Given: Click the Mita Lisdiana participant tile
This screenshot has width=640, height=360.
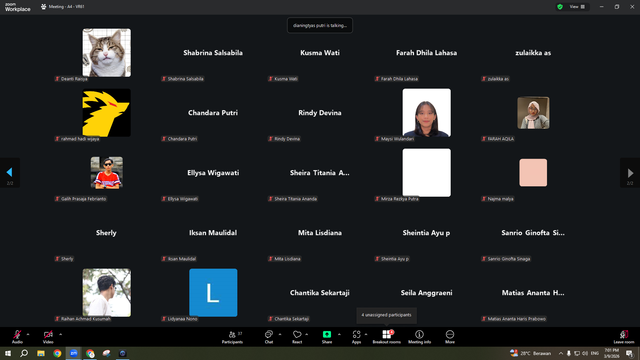Looking at the screenshot, I should [320, 233].
